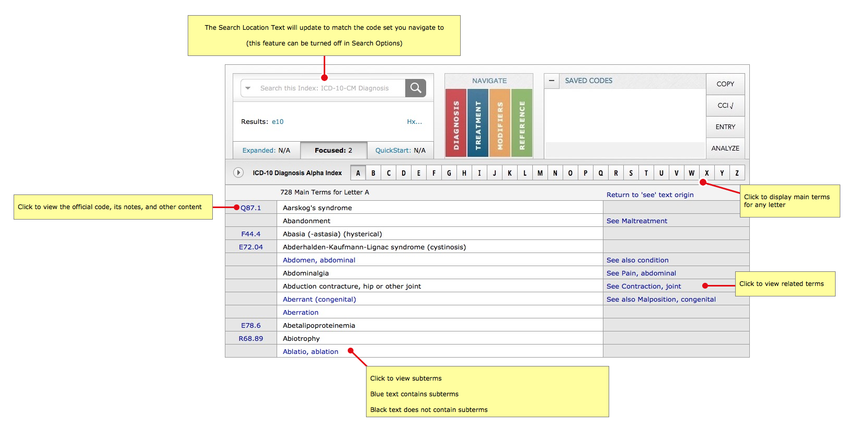Select letter G in alpha index
This screenshot has height=447, width=868.
(449, 173)
